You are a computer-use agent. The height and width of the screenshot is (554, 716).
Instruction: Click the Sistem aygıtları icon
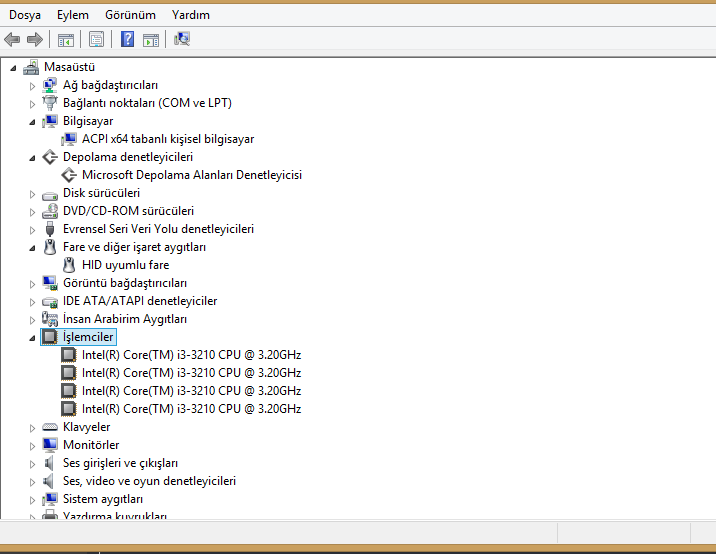50,499
